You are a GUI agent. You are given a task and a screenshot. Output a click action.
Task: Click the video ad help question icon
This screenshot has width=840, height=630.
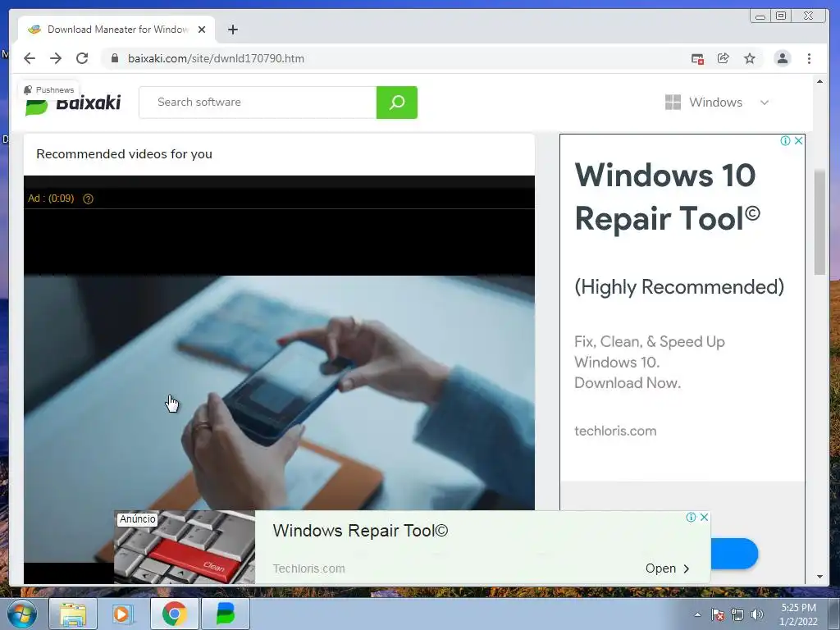(89, 199)
